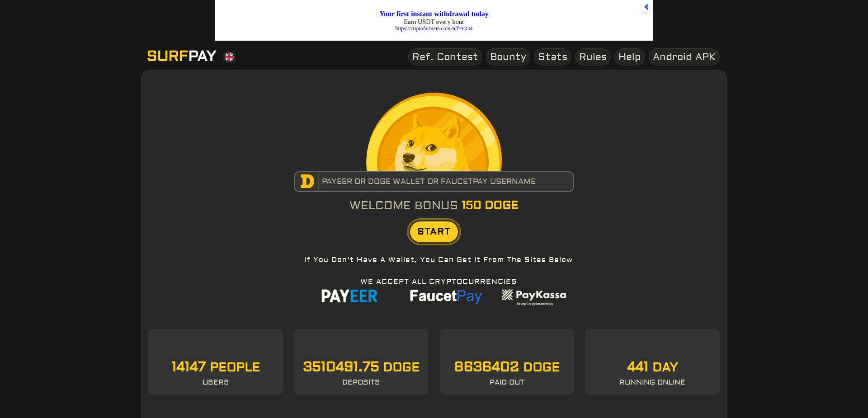Open the Bounty page
The height and width of the screenshot is (418, 868).
tap(508, 56)
